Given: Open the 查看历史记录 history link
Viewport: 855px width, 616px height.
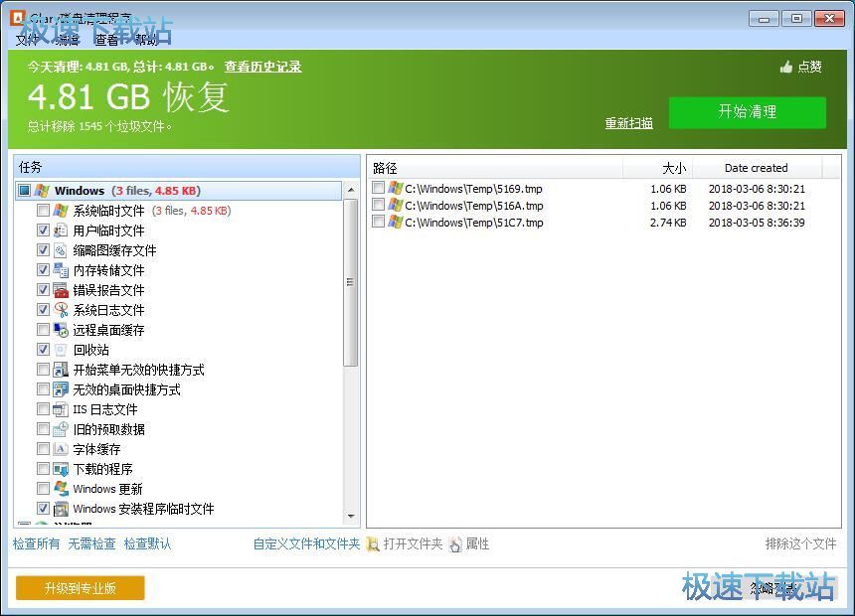Looking at the screenshot, I should coord(262,67).
